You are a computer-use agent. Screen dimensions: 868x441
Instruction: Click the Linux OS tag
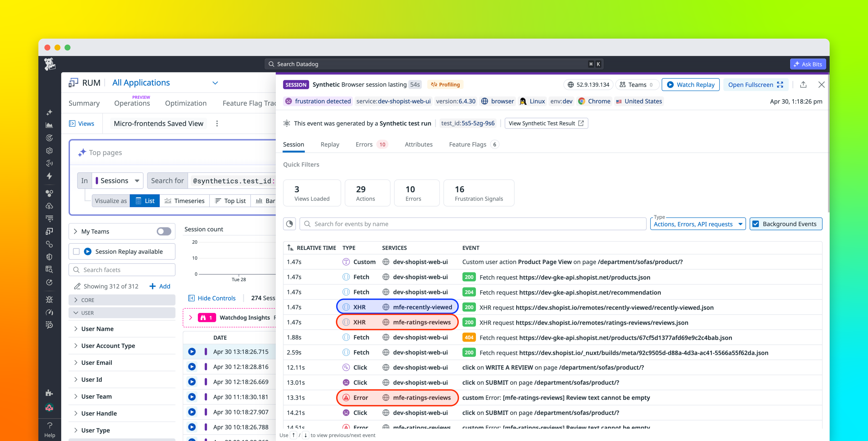[532, 101]
